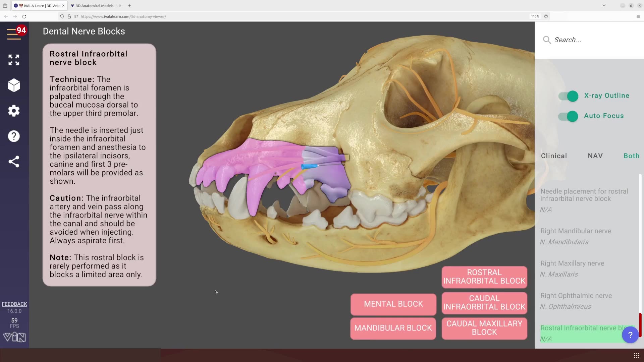Viewport: 644px width, 362px height.
Task: Expand the app launcher grid in bottom bar
Action: (x=636, y=355)
